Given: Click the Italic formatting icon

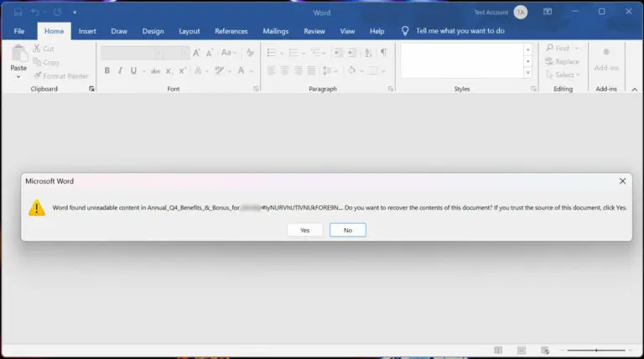Looking at the screenshot, I should pos(121,70).
